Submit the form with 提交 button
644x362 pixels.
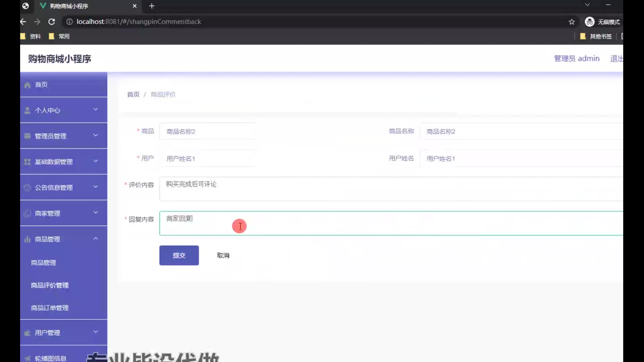click(x=179, y=255)
